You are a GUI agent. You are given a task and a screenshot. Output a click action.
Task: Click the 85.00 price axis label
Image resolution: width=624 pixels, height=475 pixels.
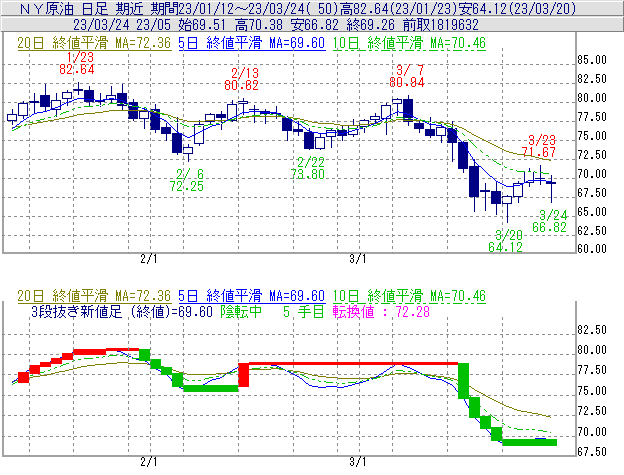[592, 60]
